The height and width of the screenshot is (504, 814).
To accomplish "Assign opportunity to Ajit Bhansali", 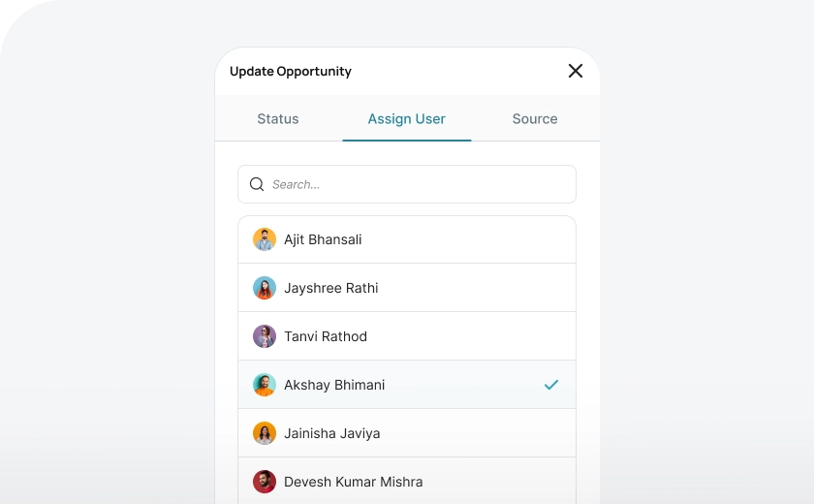I will click(x=324, y=239).
